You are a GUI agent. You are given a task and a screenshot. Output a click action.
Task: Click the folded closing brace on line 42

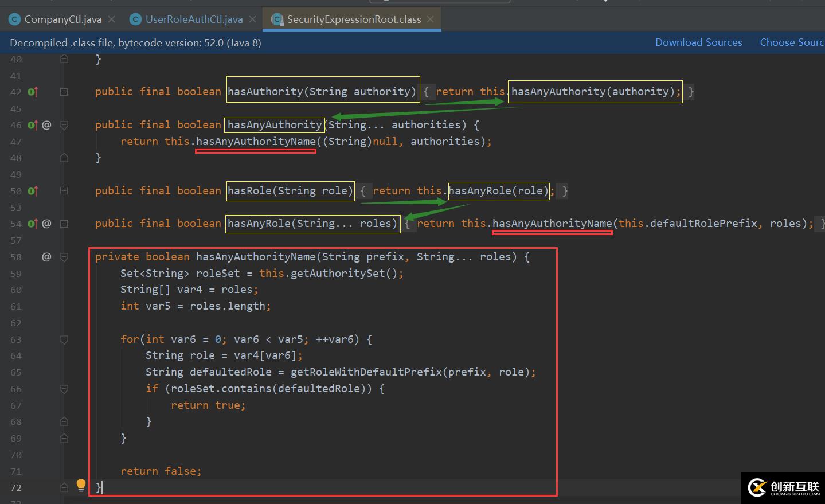point(691,92)
